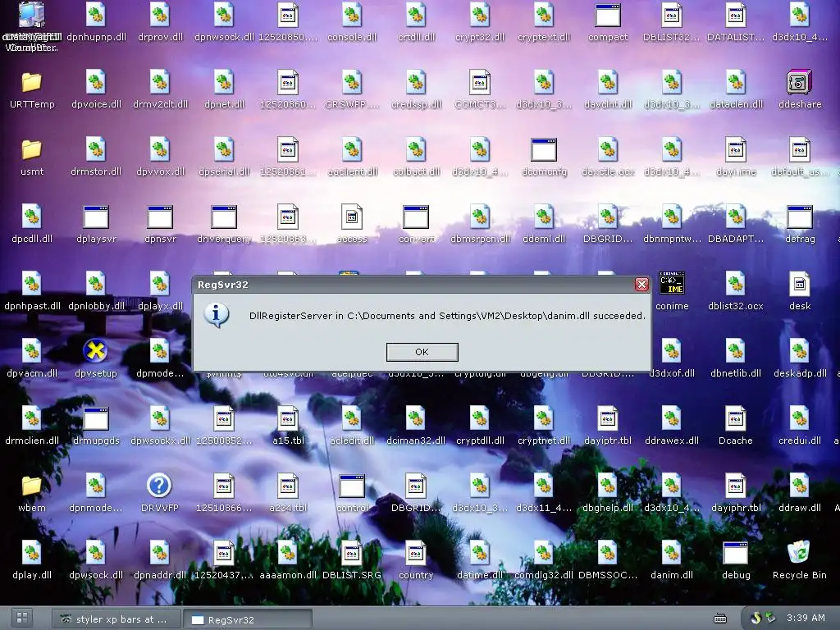Image resolution: width=840 pixels, height=630 pixels.
Task: Click the keyboard icon in the tray
Action: (x=720, y=619)
